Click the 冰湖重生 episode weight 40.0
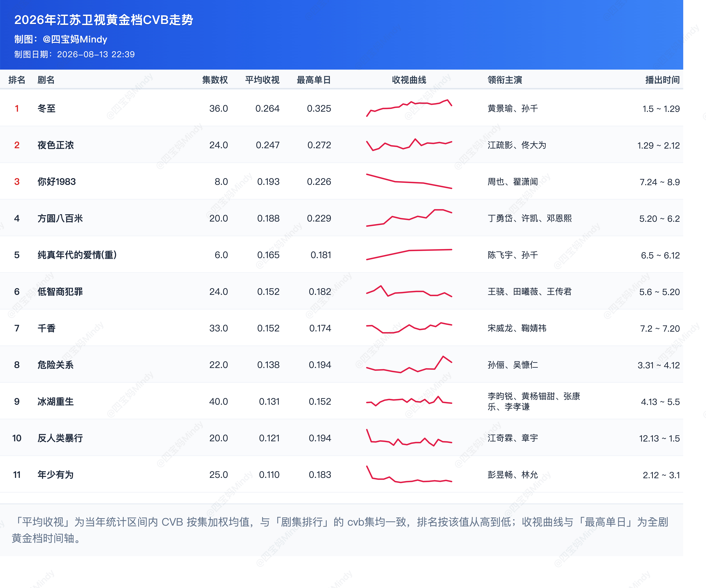This screenshot has width=706, height=588. [x=218, y=402]
